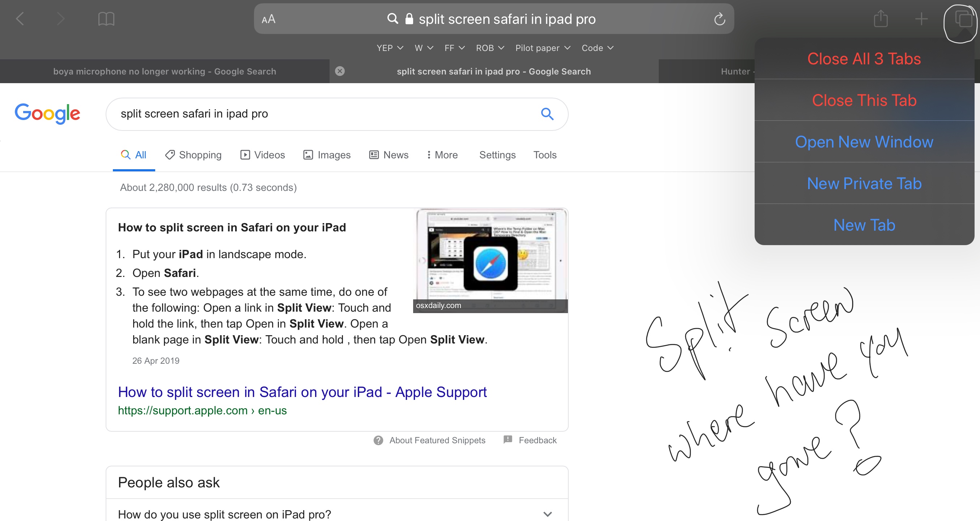Choose Open New Window from menu

point(864,142)
